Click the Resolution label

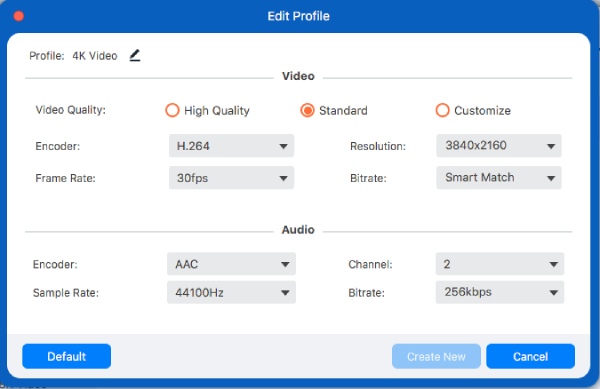378,146
